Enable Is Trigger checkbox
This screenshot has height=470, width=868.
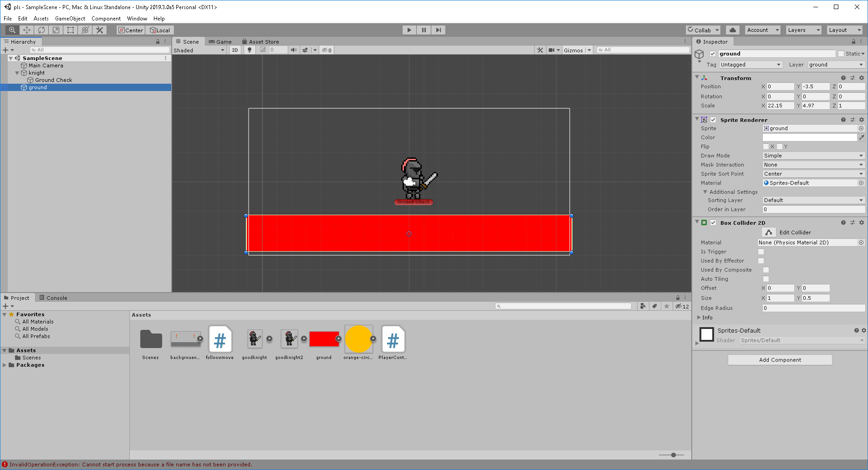point(761,252)
